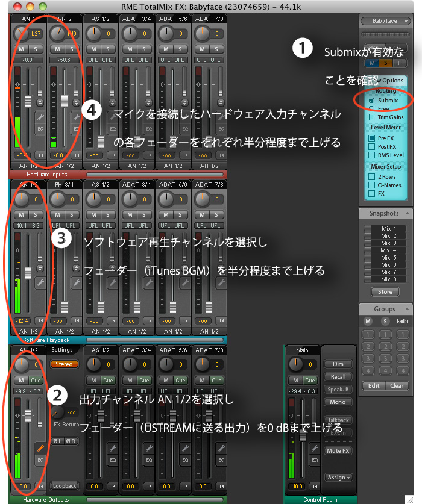
Task: Enable the 2 Rows mixer setup checkbox
Action: [371, 177]
